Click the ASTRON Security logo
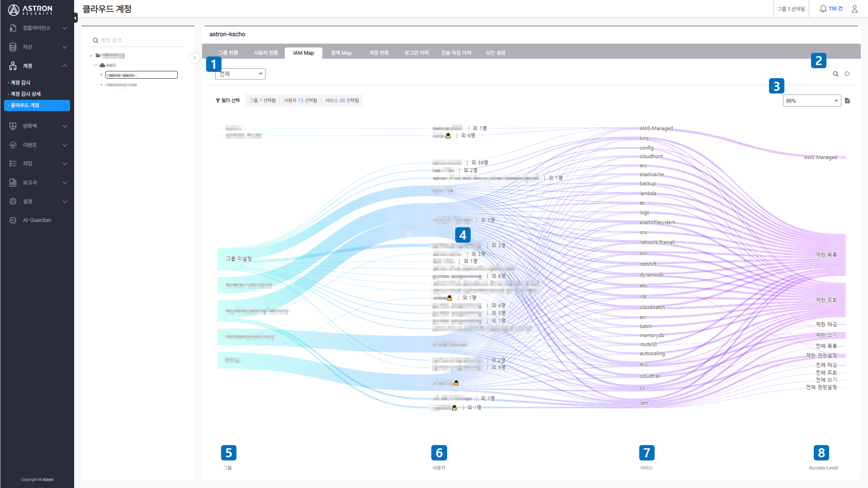This screenshot has height=488, width=868. click(x=30, y=9)
